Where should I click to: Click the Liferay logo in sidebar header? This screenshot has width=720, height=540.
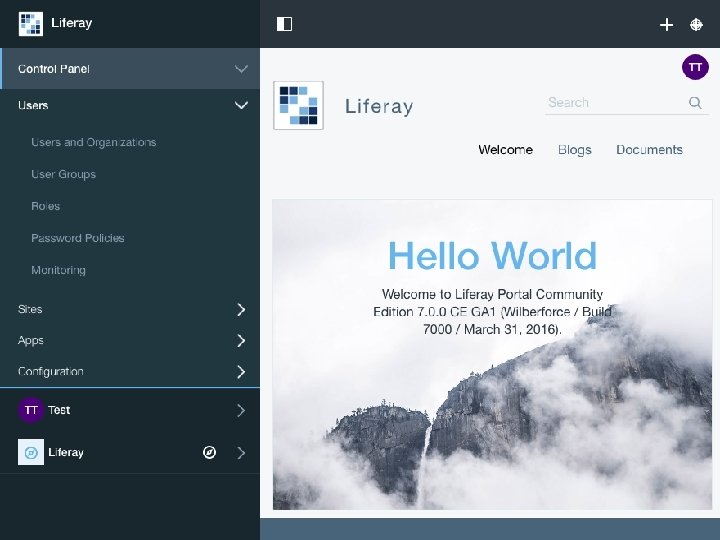pos(31,24)
